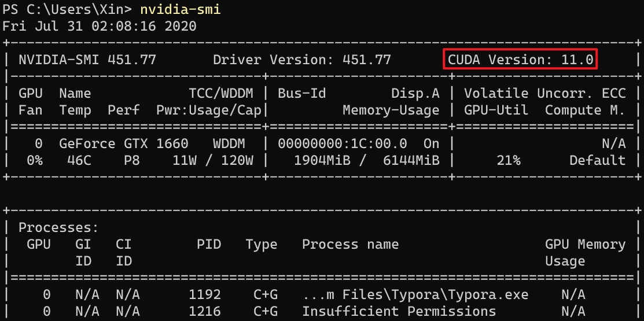Click the nvidia-smi command text
Image resolution: width=644 pixels, height=321 pixels.
(x=181, y=9)
